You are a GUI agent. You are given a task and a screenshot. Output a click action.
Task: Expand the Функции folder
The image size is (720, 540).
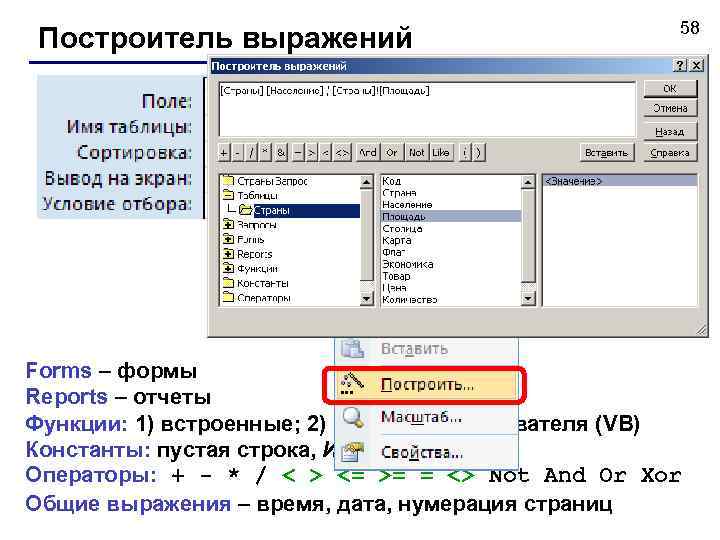tap(228, 268)
